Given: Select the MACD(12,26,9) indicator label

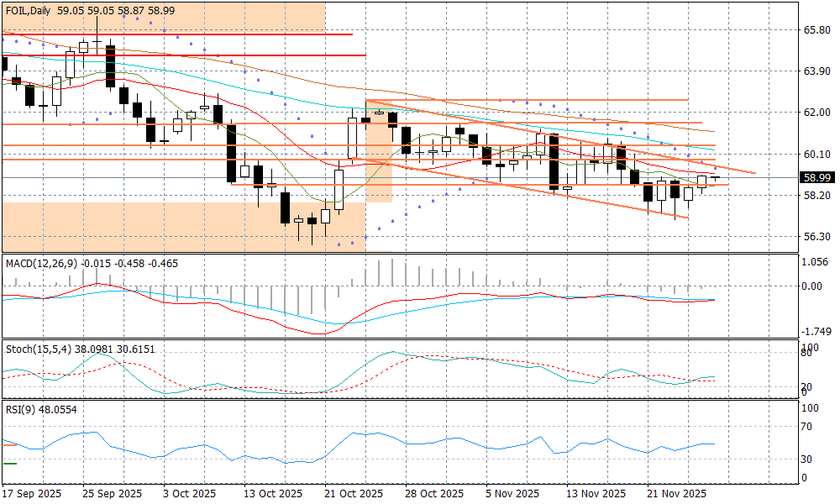Looking at the screenshot, I should [39, 263].
